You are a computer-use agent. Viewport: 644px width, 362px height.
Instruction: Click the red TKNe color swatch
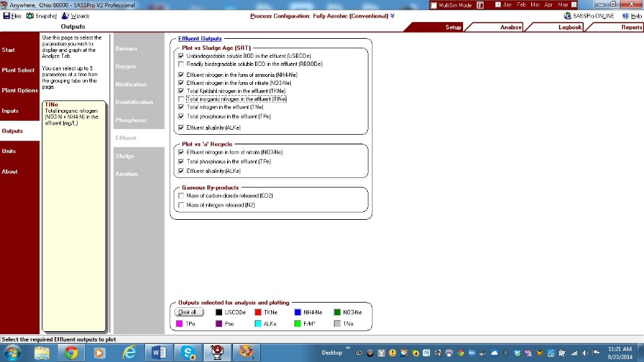tap(259, 312)
